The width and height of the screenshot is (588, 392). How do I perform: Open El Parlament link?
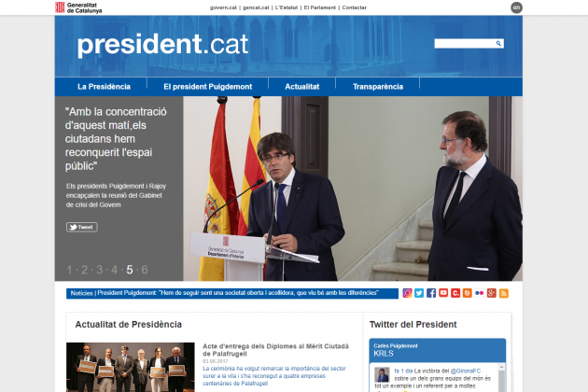pos(319,7)
